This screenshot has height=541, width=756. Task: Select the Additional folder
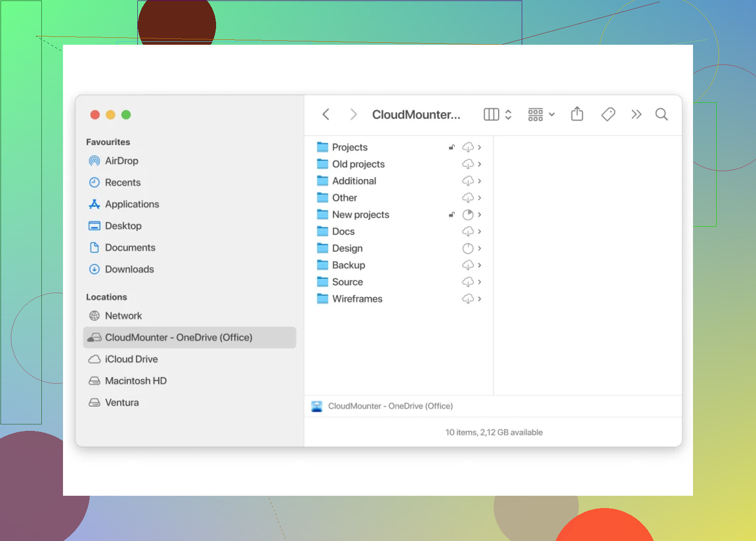click(399, 181)
